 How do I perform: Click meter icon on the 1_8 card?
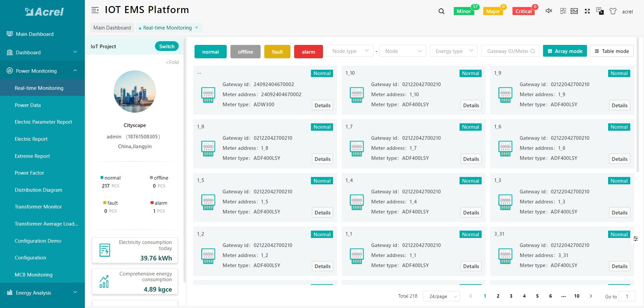(208, 148)
